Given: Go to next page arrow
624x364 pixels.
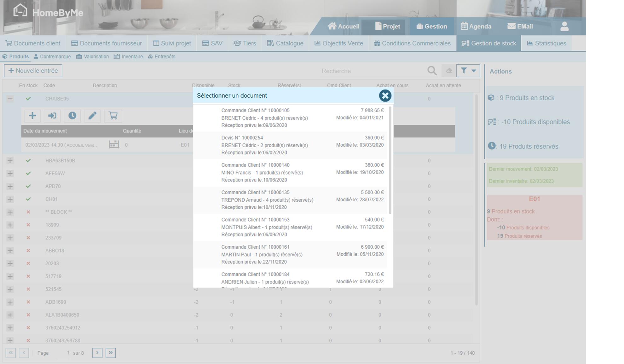Looking at the screenshot, I should click(97, 353).
